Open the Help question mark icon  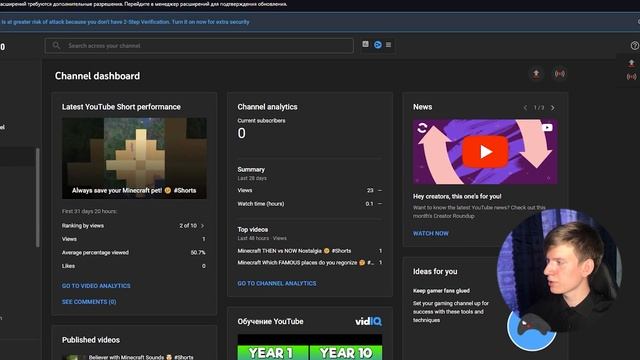635,46
